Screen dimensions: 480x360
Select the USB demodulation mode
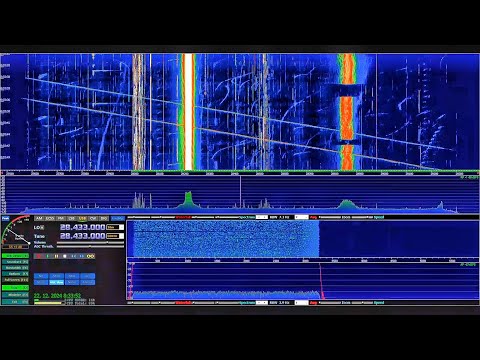point(82,218)
